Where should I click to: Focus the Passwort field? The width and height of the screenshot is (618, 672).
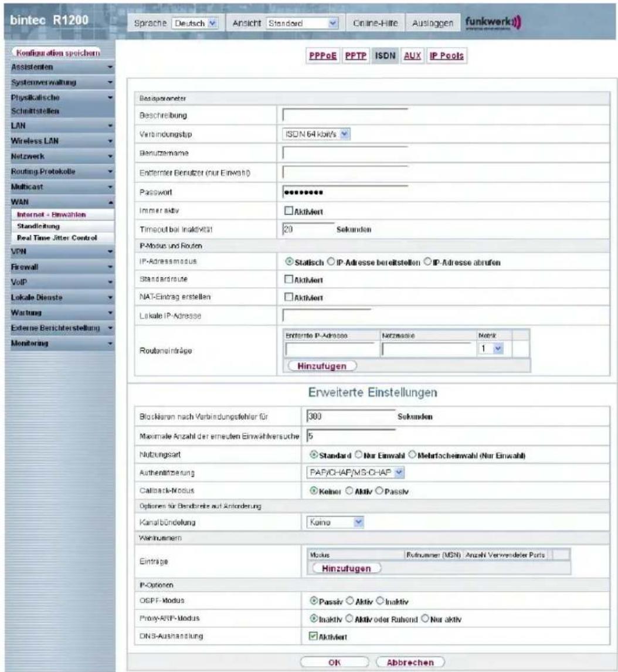(x=345, y=192)
